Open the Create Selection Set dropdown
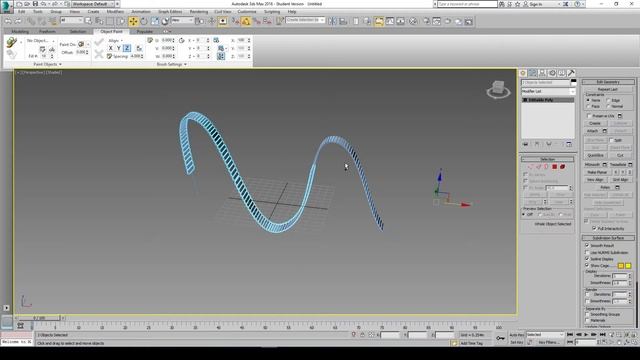The width and height of the screenshot is (640, 360). 305,20
